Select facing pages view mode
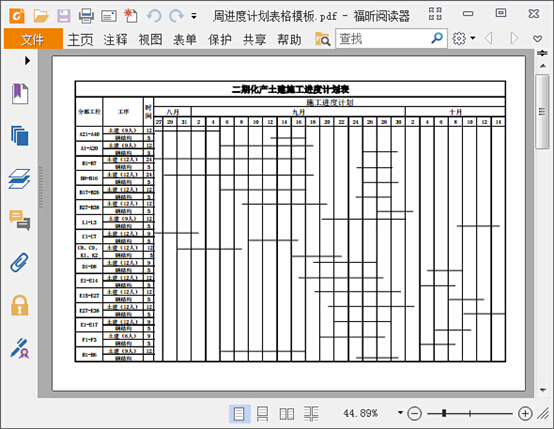Viewport: 554px width, 429px height. (x=287, y=414)
